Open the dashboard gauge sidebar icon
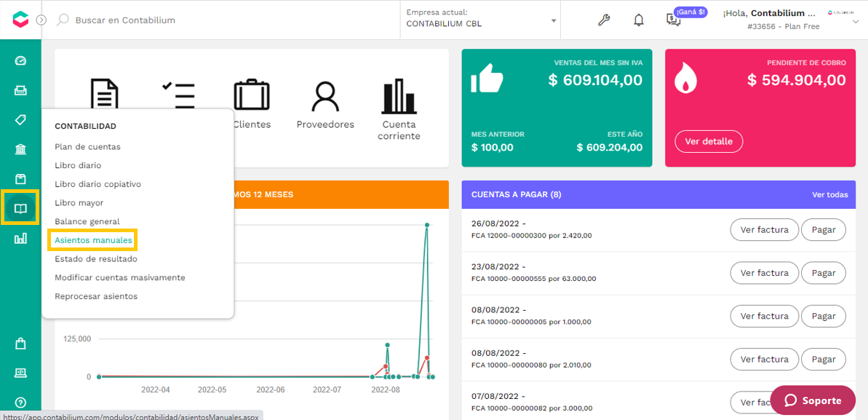This screenshot has height=420, width=868. (20, 60)
